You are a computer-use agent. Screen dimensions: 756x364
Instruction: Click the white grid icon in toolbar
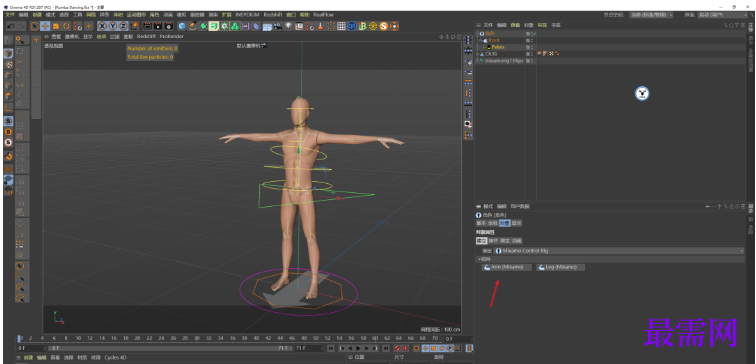click(341, 26)
